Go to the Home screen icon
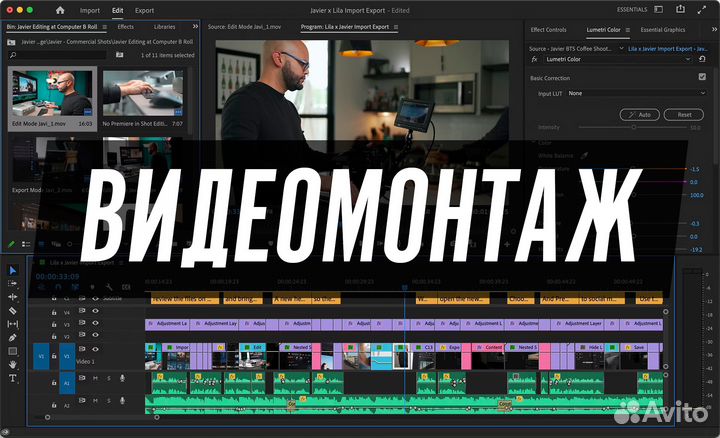The width and height of the screenshot is (720, 438). 60,10
